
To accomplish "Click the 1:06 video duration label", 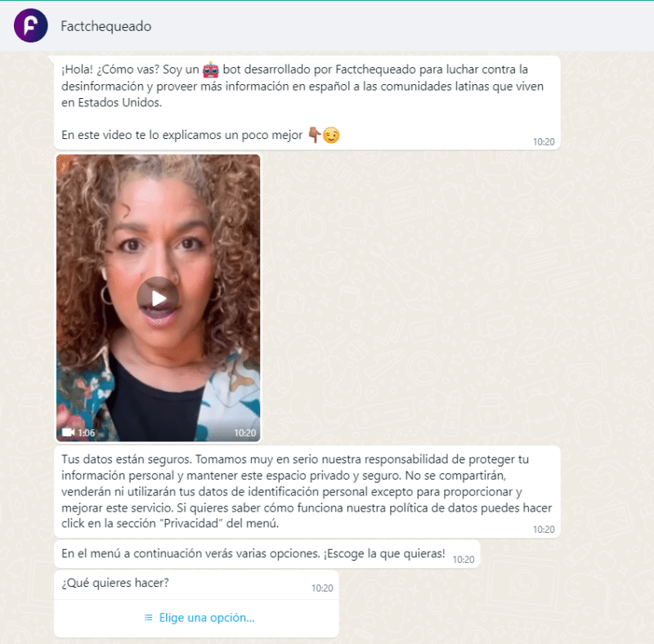I will pyautogui.click(x=87, y=433).
